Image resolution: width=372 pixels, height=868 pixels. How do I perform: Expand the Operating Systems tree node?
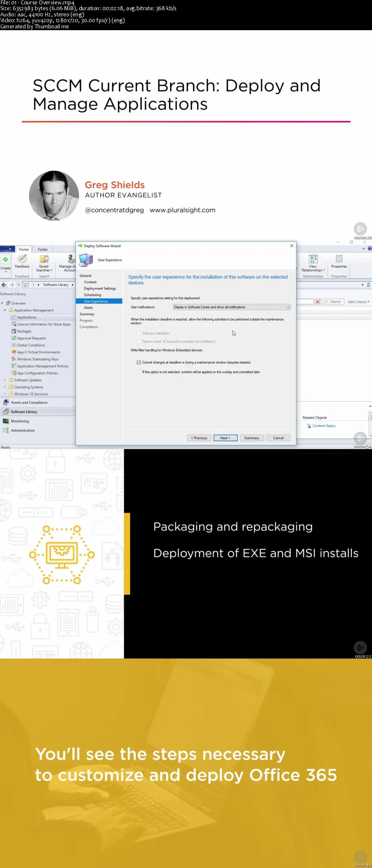coord(5,387)
